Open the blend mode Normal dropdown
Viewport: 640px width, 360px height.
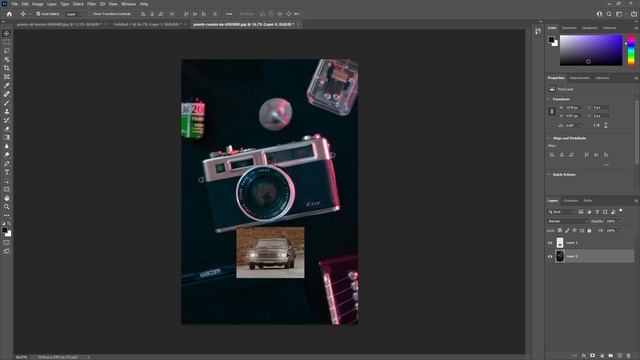pyautogui.click(x=567, y=221)
